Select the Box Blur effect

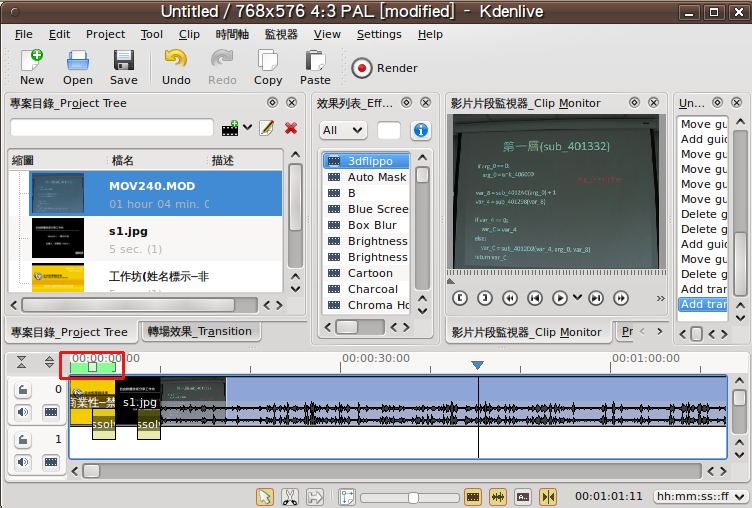(367, 225)
